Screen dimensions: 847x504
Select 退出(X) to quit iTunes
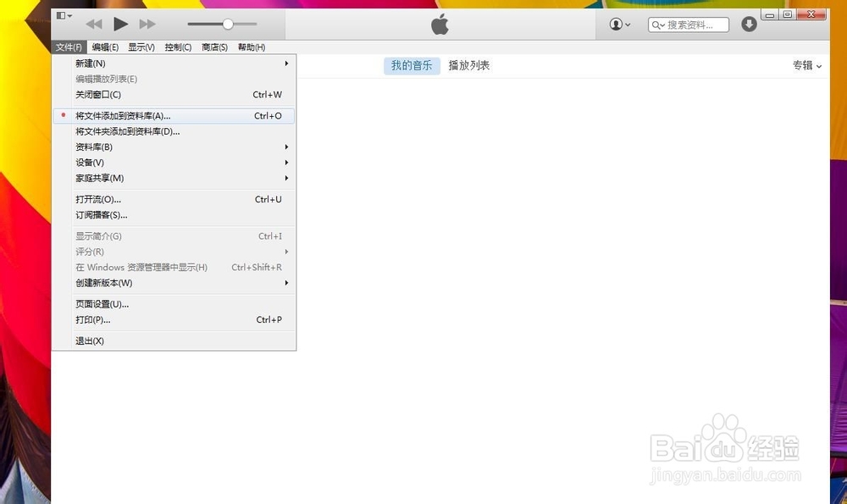[88, 340]
